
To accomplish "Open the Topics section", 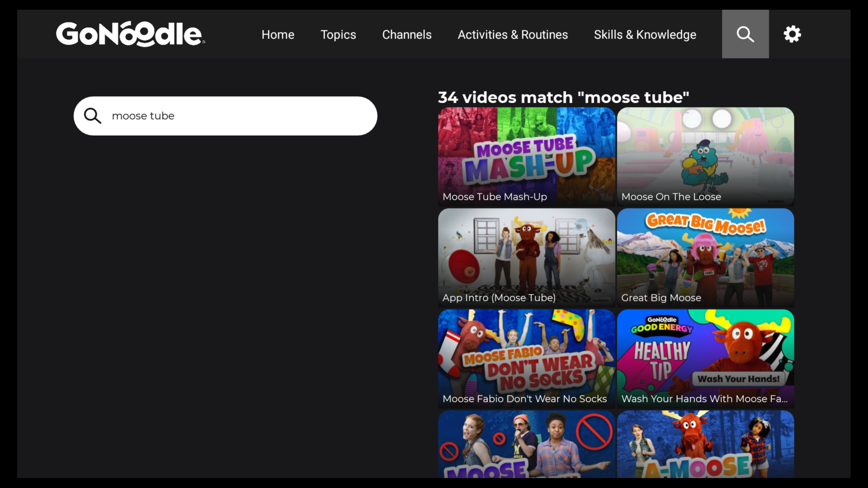I will 338,34.
